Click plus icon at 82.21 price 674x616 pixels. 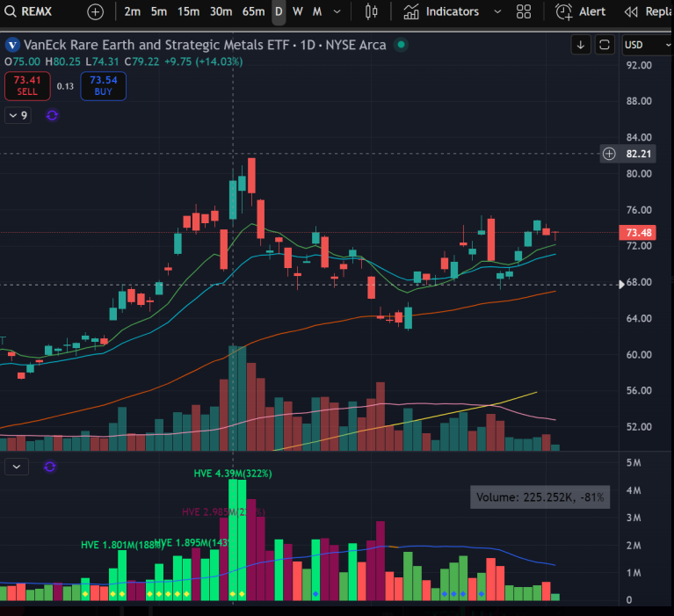coord(609,154)
